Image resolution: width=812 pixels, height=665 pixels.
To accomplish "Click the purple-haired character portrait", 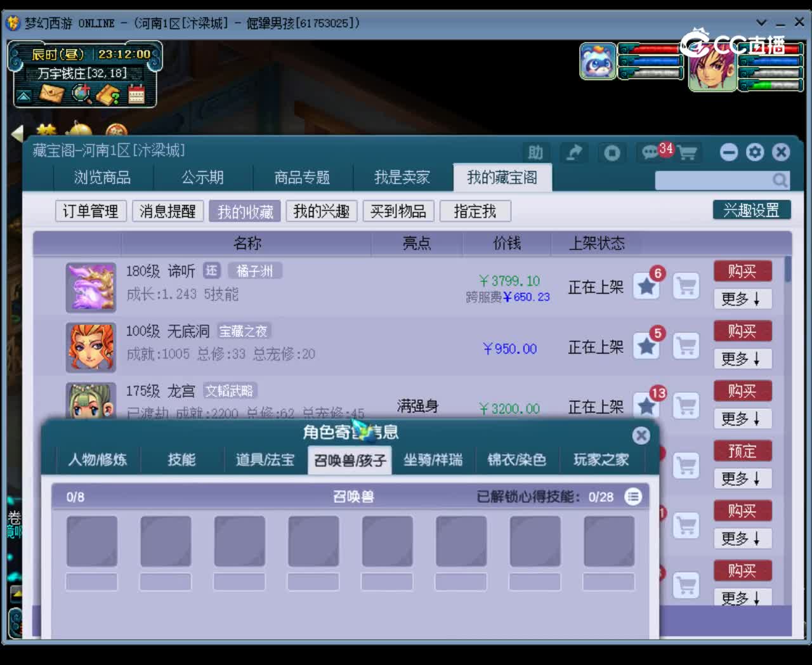I will click(x=713, y=69).
